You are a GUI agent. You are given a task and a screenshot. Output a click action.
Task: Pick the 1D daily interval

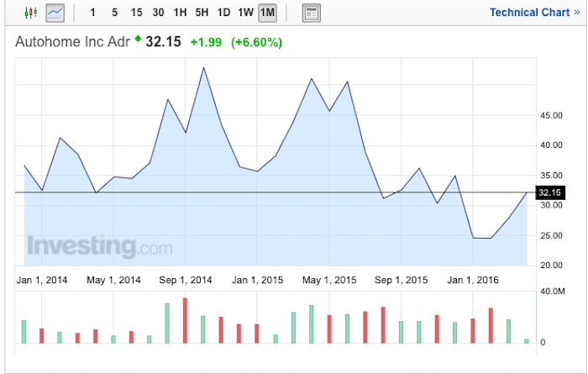pos(223,13)
